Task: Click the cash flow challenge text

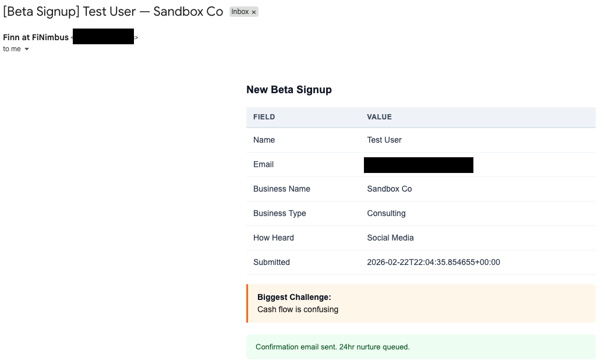Action: [x=298, y=309]
